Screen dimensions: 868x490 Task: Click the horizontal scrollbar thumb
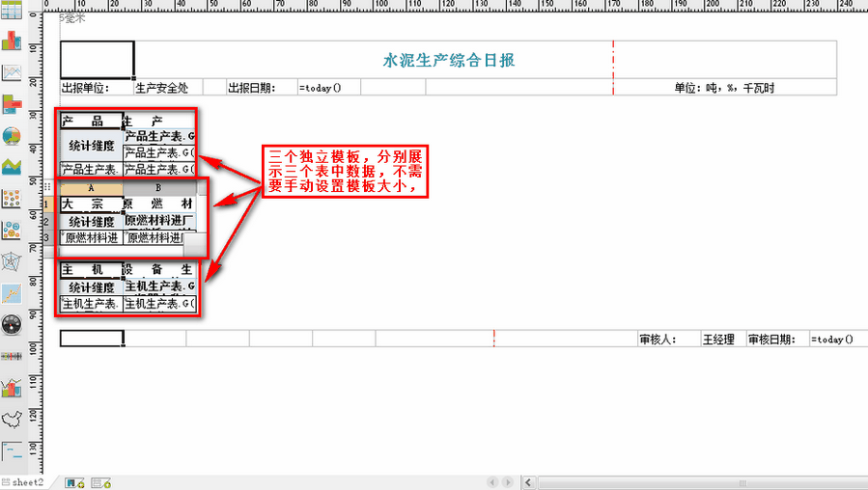tap(703, 483)
